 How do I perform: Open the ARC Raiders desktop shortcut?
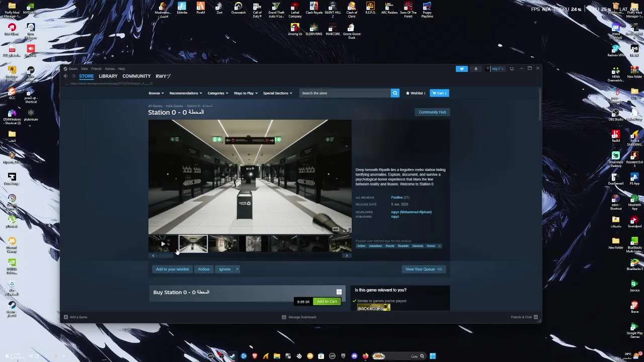(x=389, y=9)
